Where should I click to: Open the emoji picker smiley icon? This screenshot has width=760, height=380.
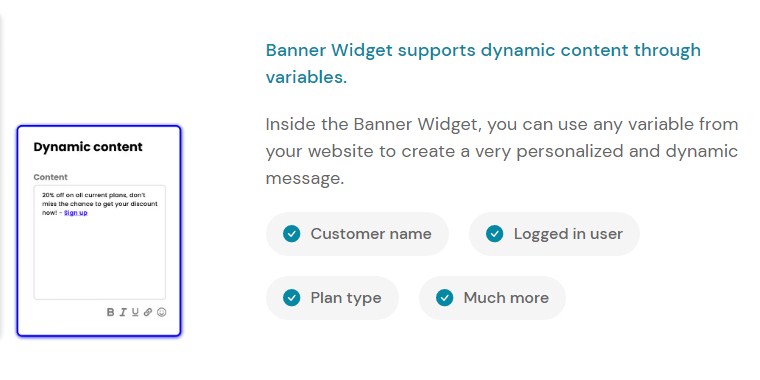coord(162,312)
